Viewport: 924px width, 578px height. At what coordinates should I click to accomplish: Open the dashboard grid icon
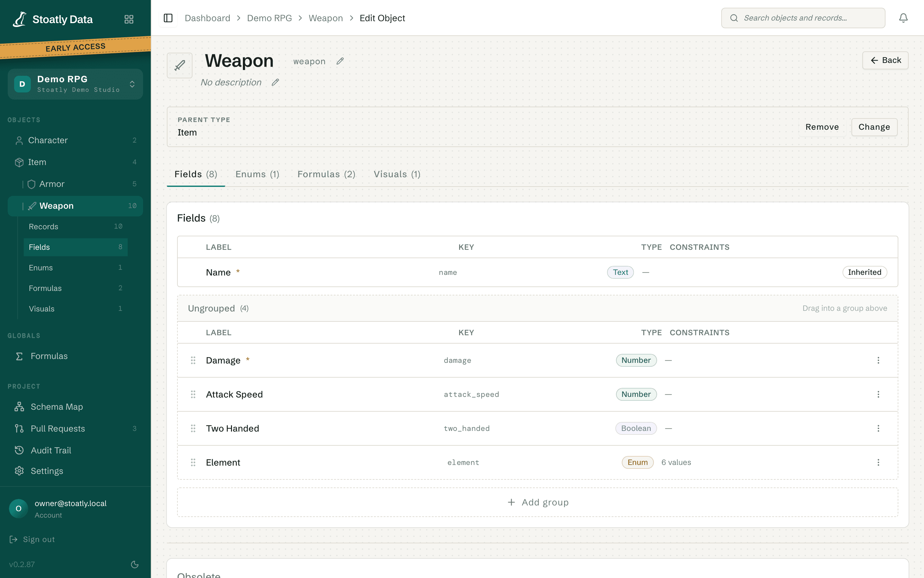[x=129, y=19]
